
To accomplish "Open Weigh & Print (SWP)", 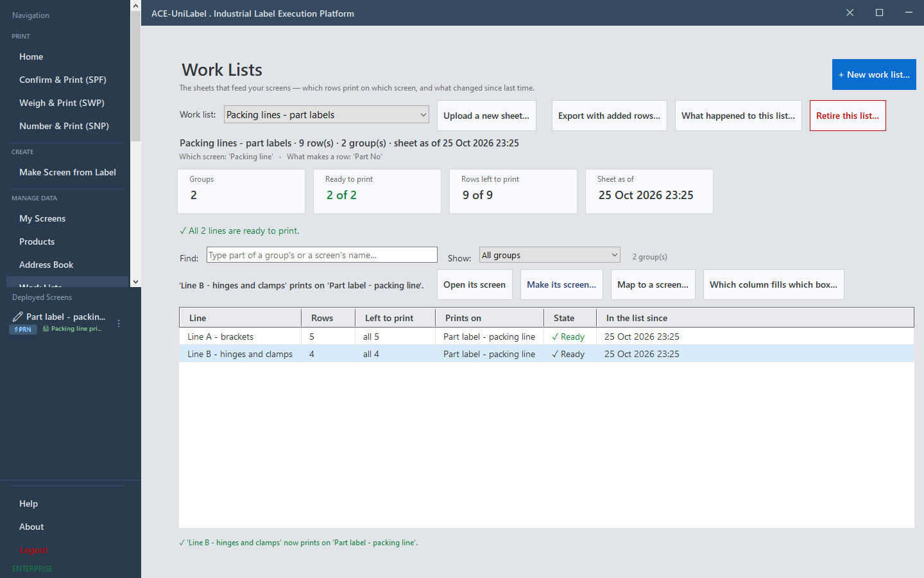I will click(x=62, y=103).
